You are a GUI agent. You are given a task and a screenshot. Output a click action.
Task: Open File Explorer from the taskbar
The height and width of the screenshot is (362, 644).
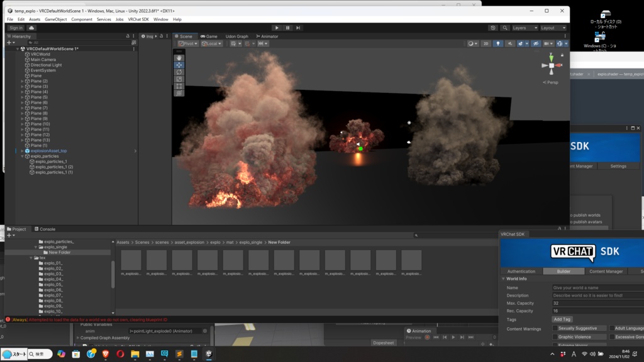tap(135, 354)
